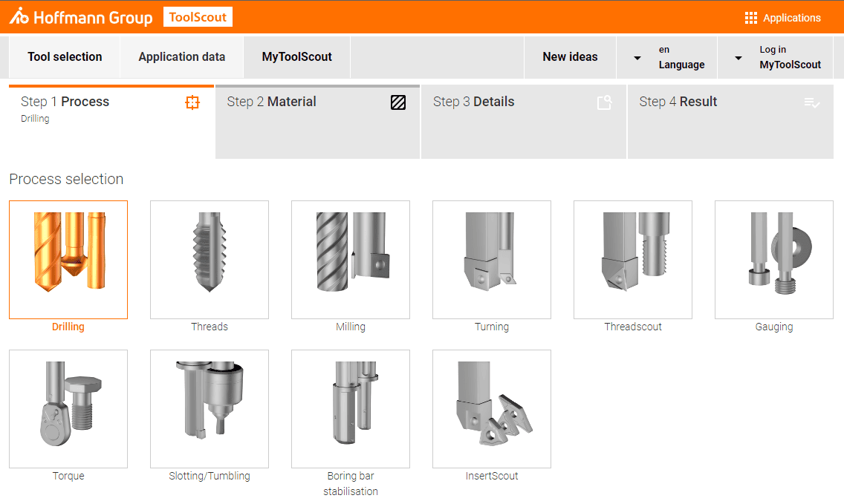This screenshot has width=844, height=504.
Task: Select the Threadscout process tile
Action: click(632, 260)
